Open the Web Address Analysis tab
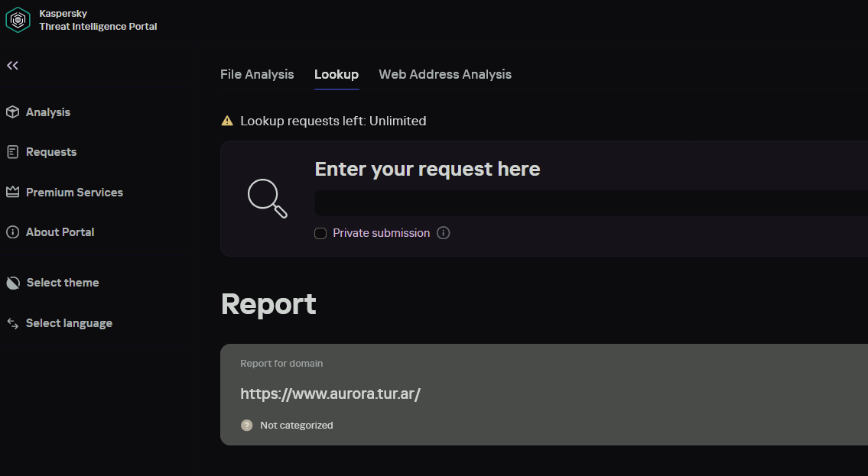Screen dimensions: 868x476 tap(445, 74)
